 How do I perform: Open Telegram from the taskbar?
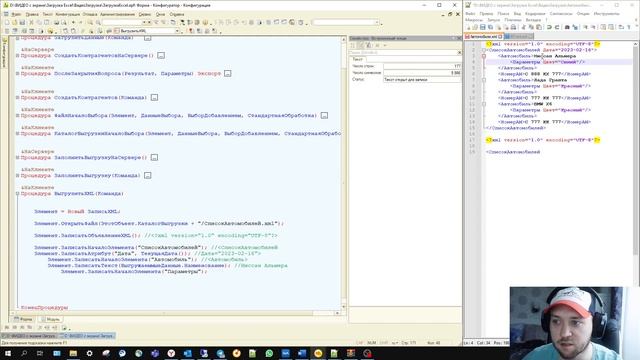pyautogui.click(x=220, y=353)
